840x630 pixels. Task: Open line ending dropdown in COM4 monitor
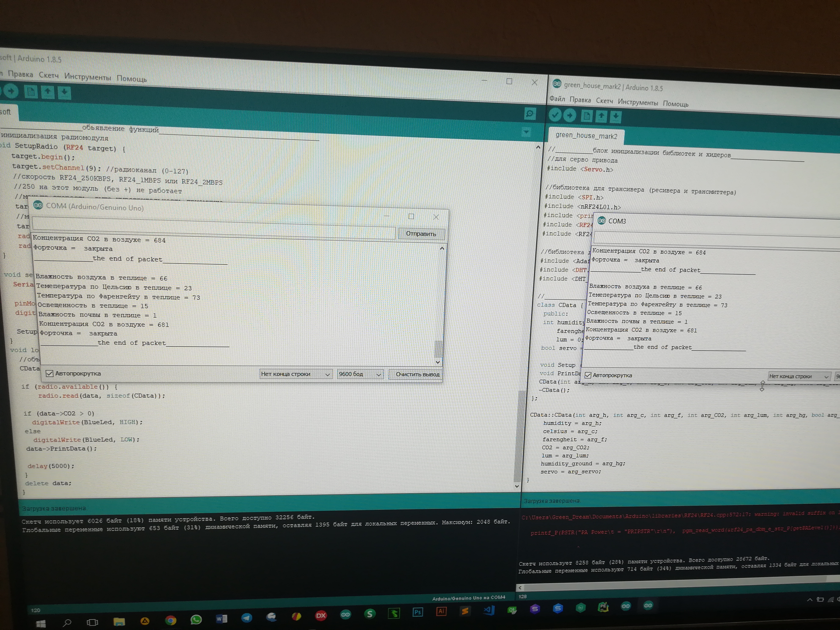pos(296,374)
